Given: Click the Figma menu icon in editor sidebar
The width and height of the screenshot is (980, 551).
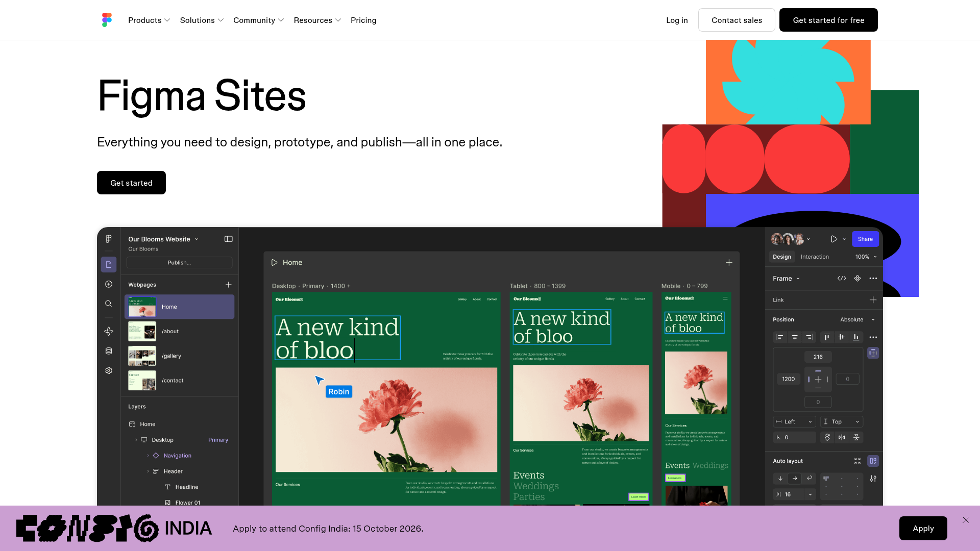Looking at the screenshot, I should click(109, 239).
